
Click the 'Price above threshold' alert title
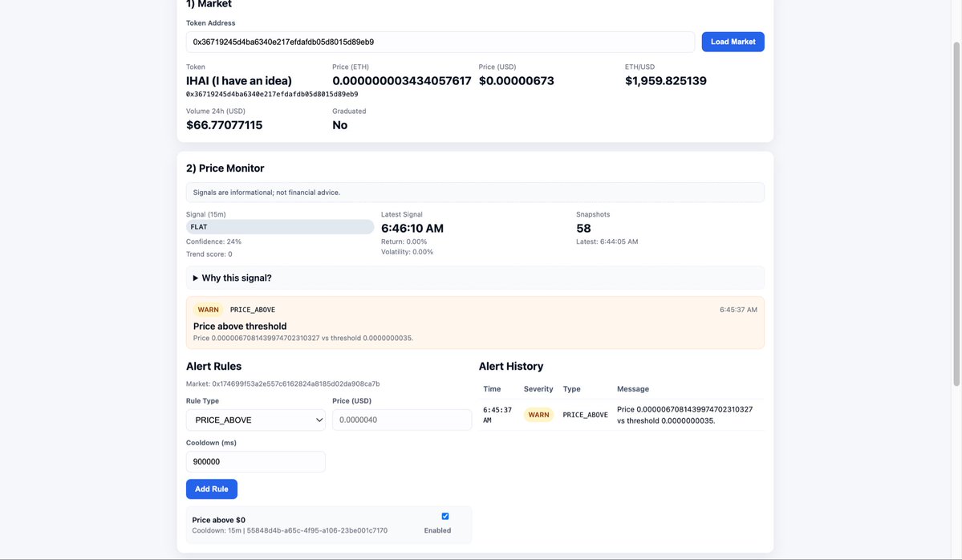240,327
